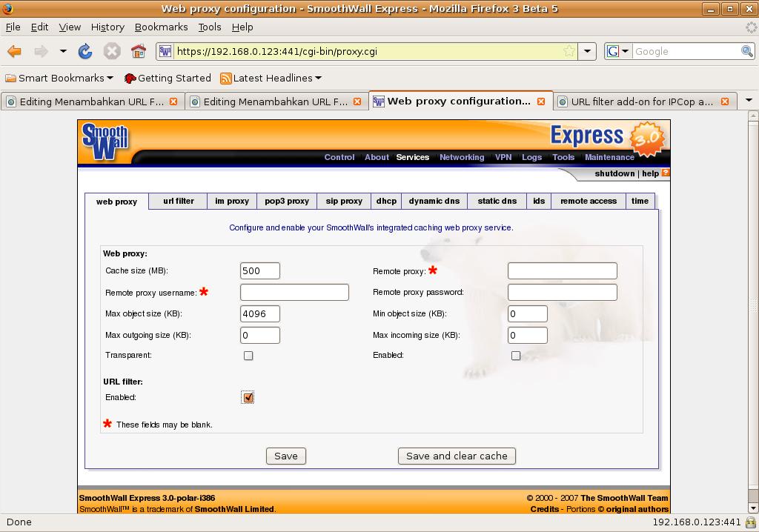Screen dimensions: 759x532
Task: Open the back/forward history dropdown arrow
Action: tap(63, 51)
